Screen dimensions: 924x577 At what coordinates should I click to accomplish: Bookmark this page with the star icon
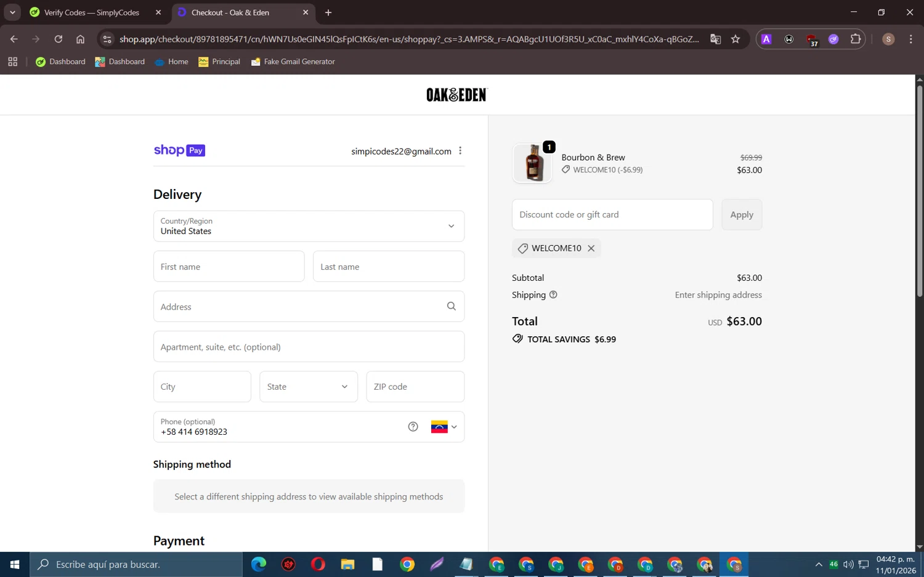pos(736,39)
